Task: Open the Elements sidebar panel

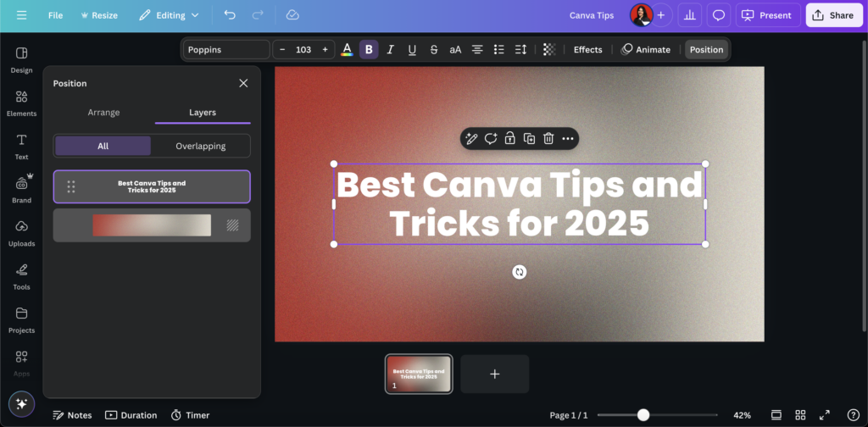Action: pyautogui.click(x=21, y=103)
